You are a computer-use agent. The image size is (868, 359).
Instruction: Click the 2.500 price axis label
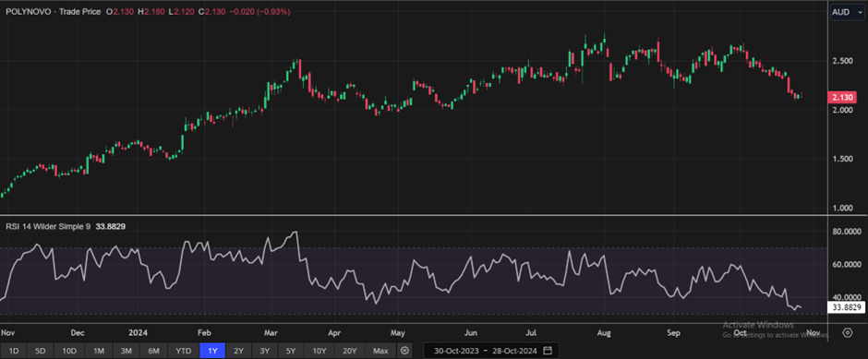click(x=843, y=60)
